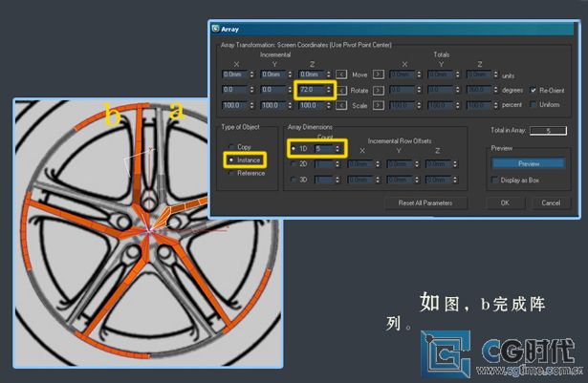This screenshot has height=383, width=588.
Task: Enable the Uniform scale checkbox
Action: coord(533,104)
